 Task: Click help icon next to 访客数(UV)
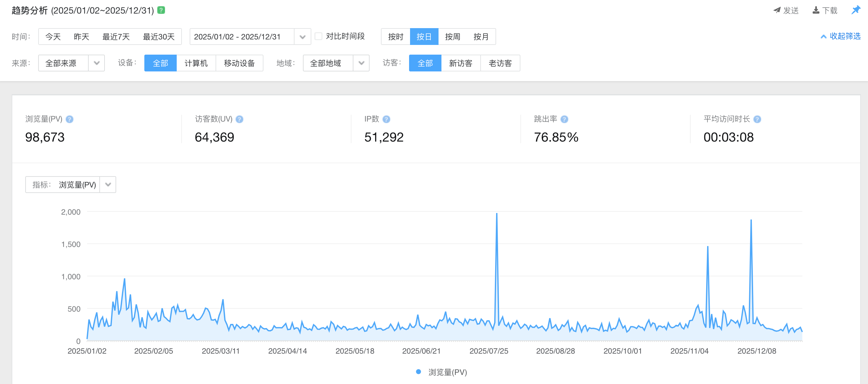pyautogui.click(x=239, y=119)
